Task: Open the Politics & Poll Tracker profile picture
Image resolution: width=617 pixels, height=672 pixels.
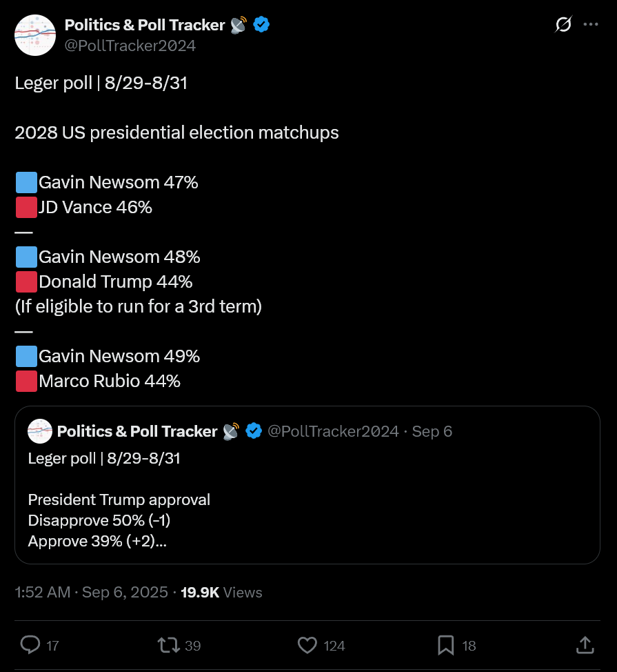Action: pyautogui.click(x=35, y=35)
